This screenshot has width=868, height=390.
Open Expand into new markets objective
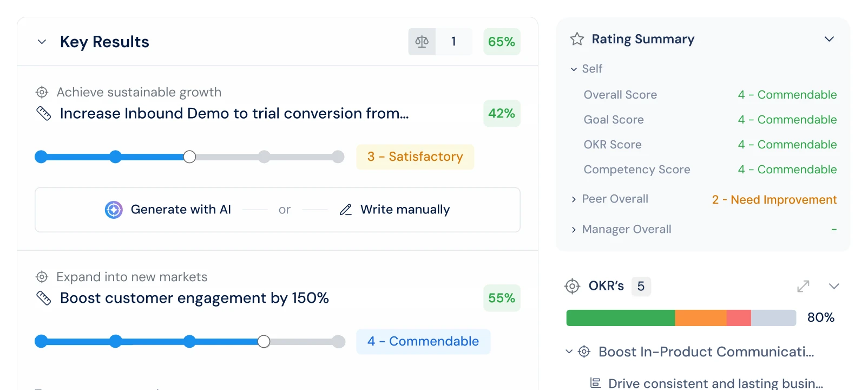(x=132, y=277)
